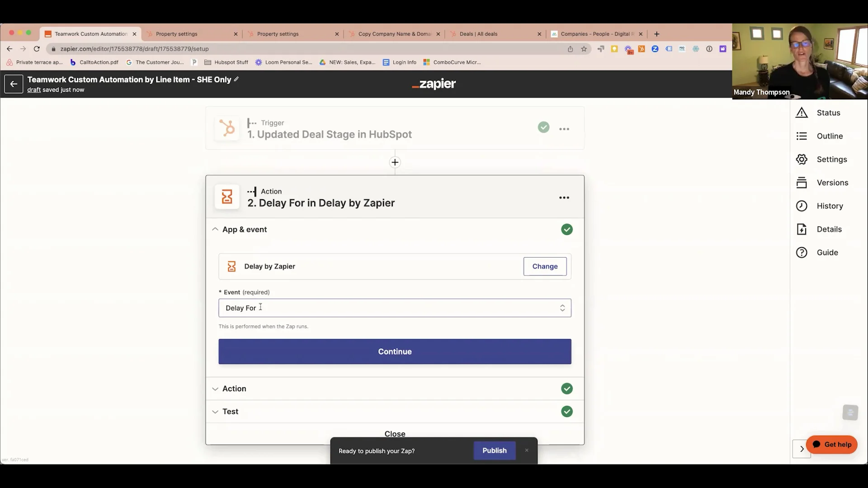Click the back arrow in Zapier header
This screenshot has height=488, width=868.
[x=14, y=84]
